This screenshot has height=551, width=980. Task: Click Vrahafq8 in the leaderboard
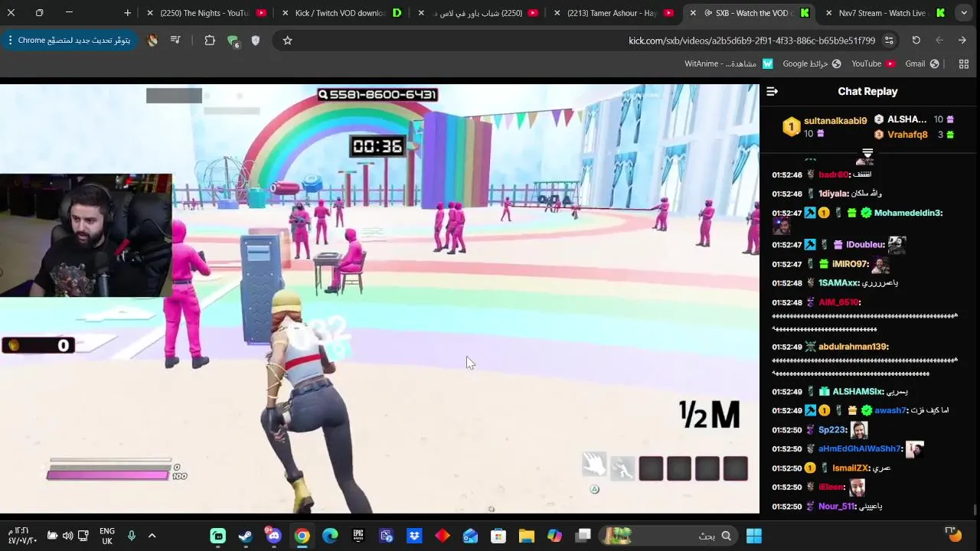[907, 135]
